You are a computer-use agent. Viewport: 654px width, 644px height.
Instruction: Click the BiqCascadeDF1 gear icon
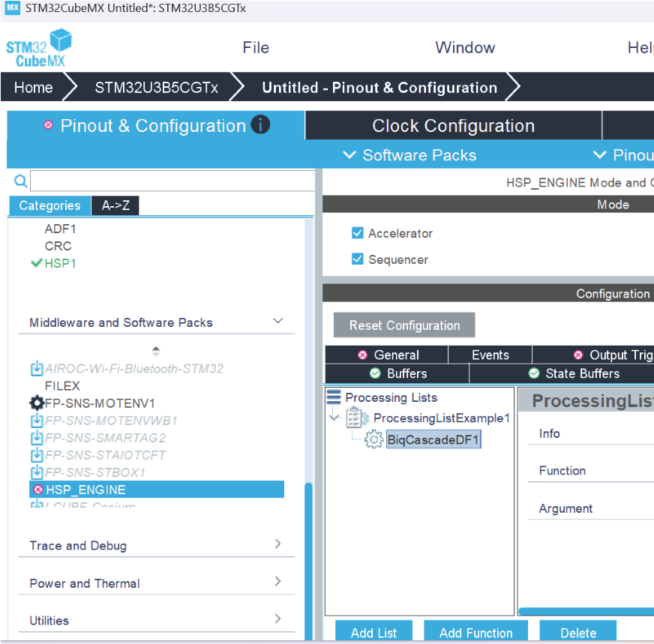[373, 440]
